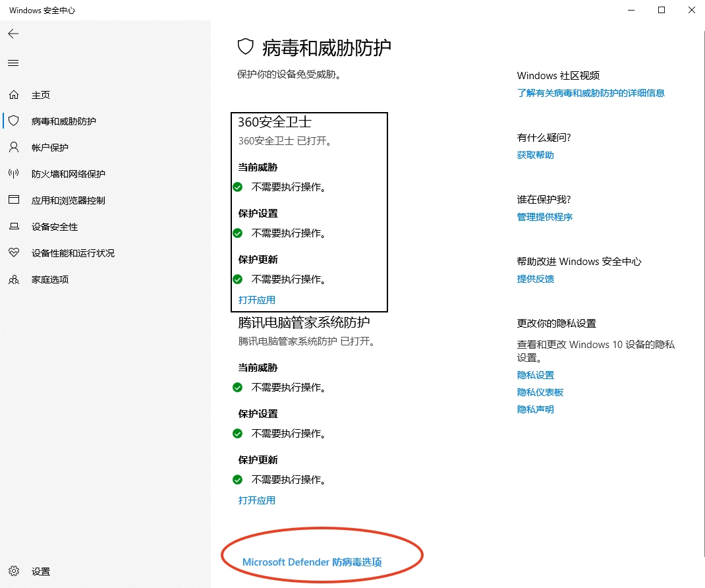
Task: Select 家庭选项 in the sidebar
Action: point(50,279)
